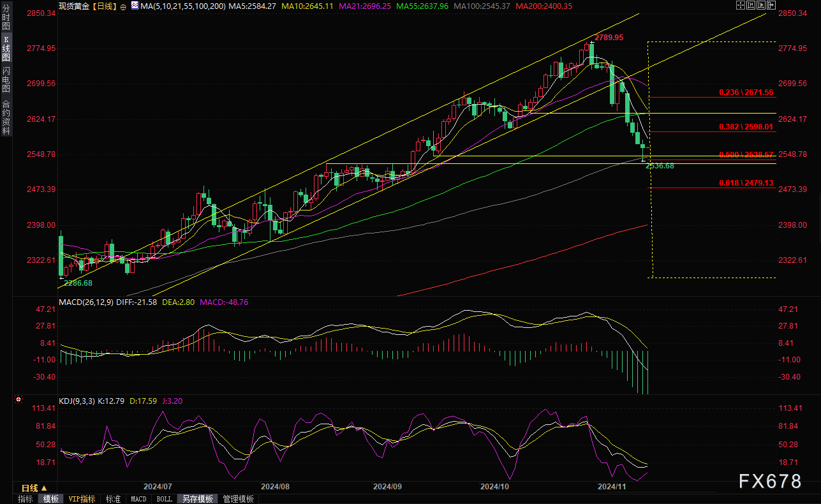Open the 合约资料 sidebar tab
The width and height of the screenshot is (821, 504).
[6, 117]
